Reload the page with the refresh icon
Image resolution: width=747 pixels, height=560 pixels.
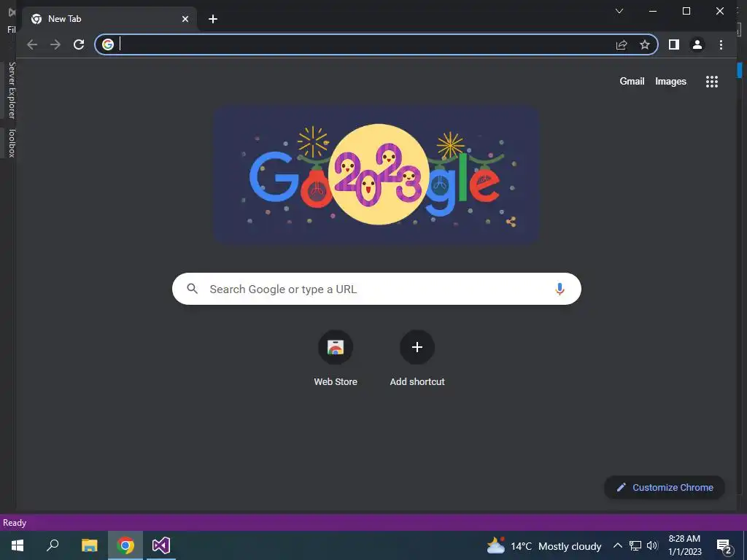tap(79, 44)
